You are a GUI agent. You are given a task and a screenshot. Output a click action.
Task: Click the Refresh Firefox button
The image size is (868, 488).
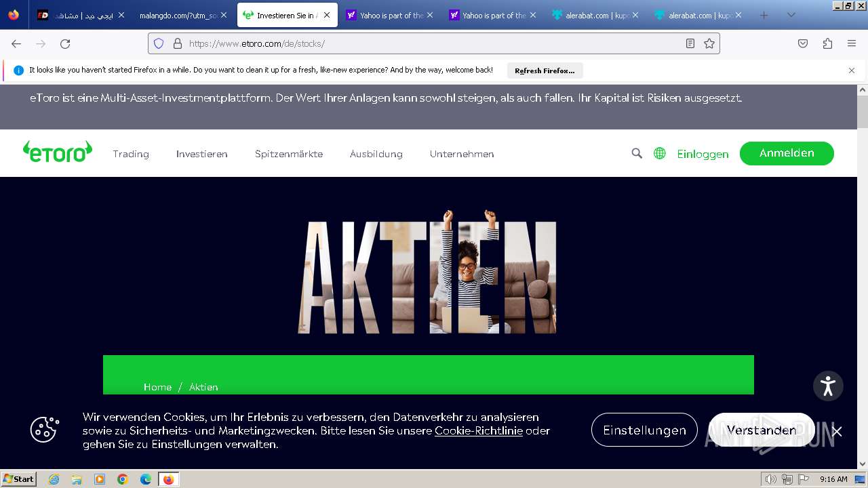coord(545,70)
